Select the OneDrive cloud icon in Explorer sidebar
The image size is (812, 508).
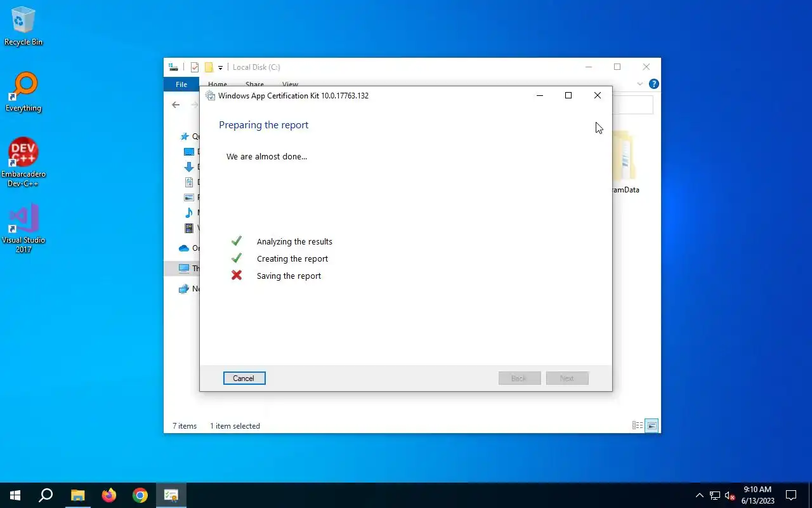coord(184,248)
